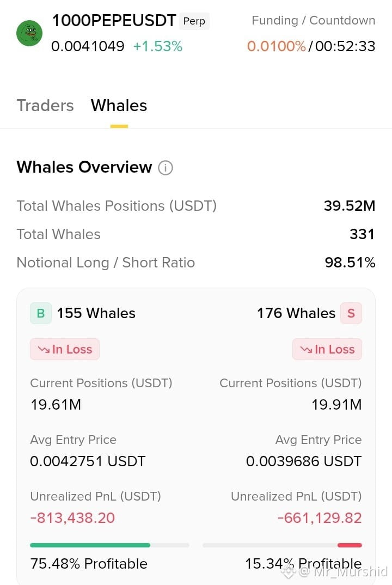The height and width of the screenshot is (585, 392).
Task: Tap the long Unrealized PnL -813,438.20 value
Action: pos(73,518)
